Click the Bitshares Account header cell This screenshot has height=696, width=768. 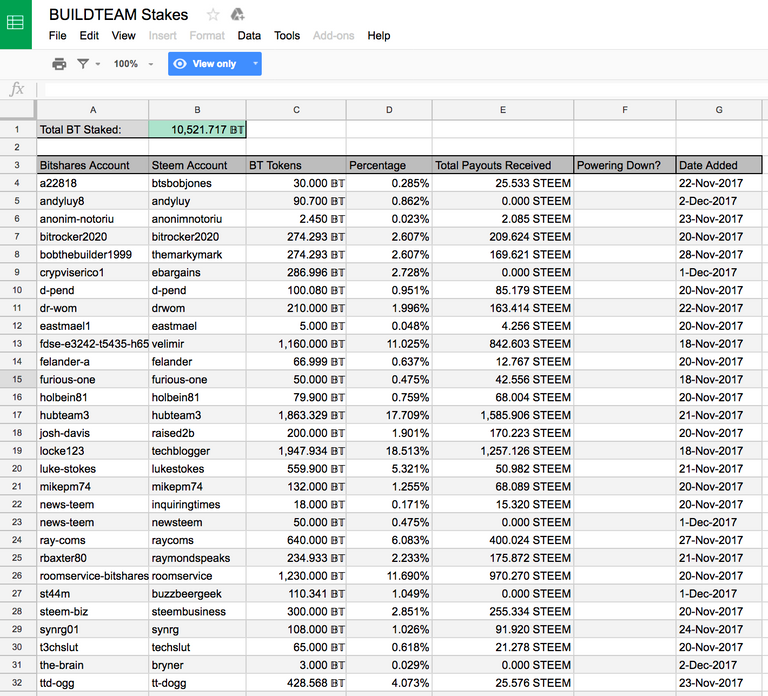tap(93, 165)
